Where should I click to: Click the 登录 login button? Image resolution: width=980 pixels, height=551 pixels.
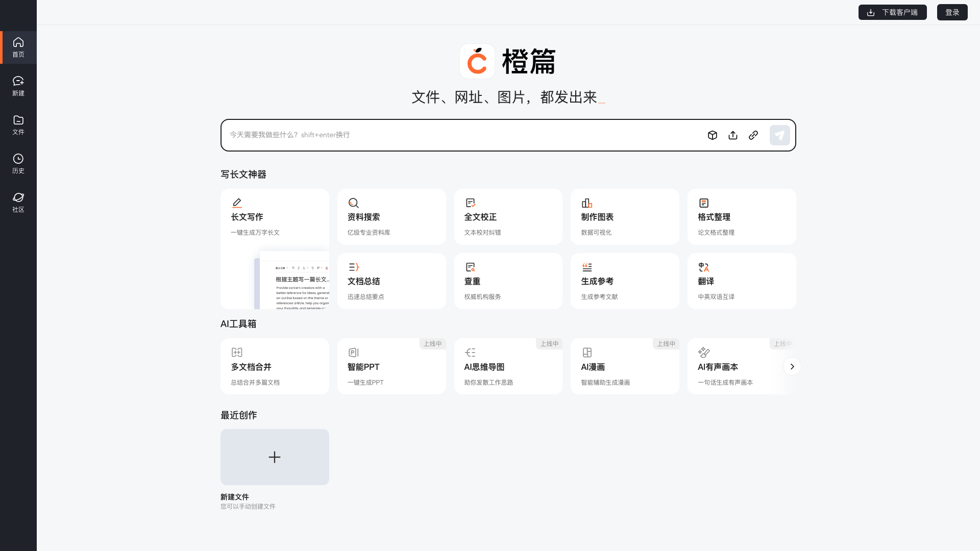click(x=952, y=12)
